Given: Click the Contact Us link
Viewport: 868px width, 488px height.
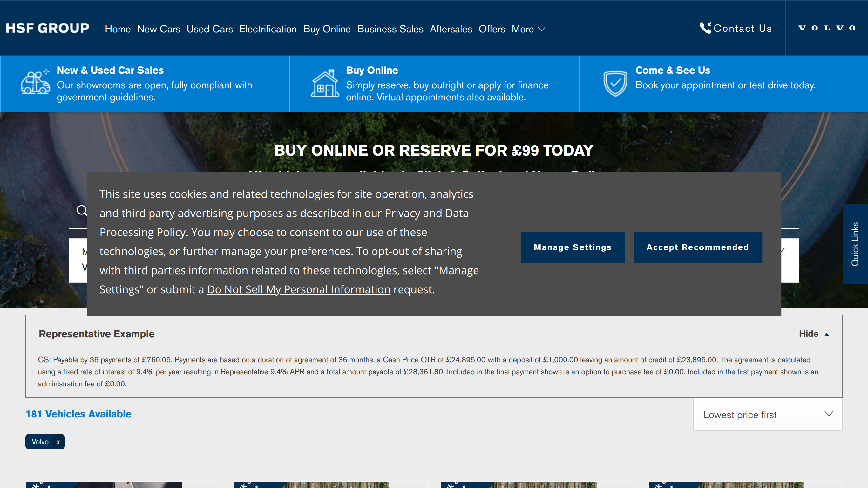Looking at the screenshot, I should pos(736,28).
